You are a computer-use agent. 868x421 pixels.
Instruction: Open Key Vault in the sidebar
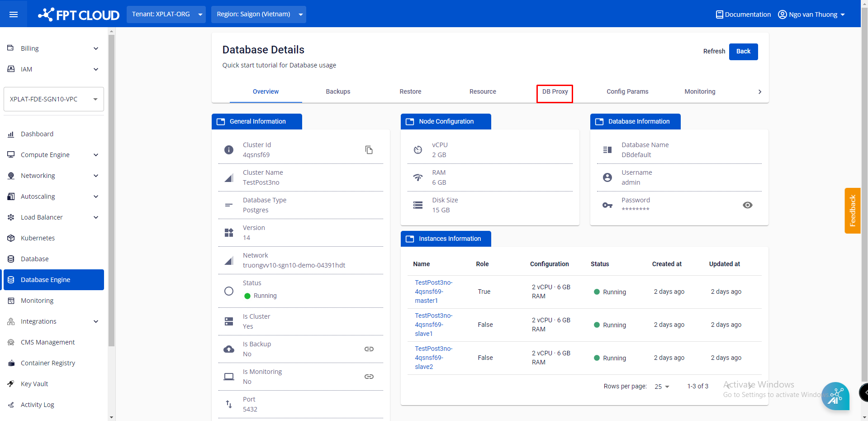click(x=34, y=384)
